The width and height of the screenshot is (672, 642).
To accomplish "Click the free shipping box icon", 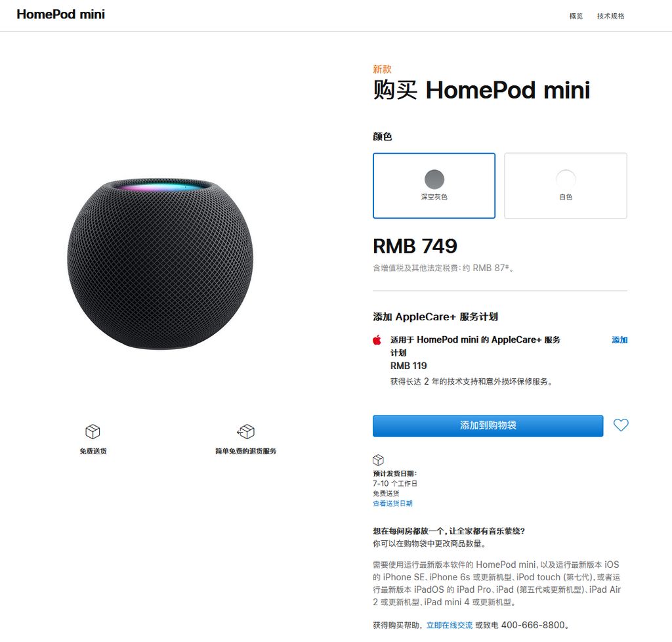I will (x=93, y=431).
